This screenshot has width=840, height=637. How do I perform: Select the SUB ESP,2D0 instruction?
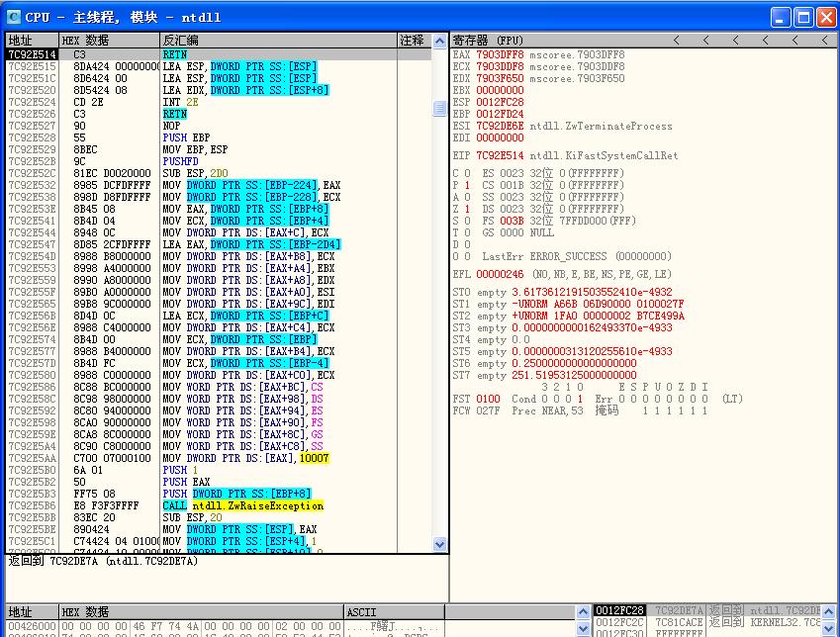(195, 173)
